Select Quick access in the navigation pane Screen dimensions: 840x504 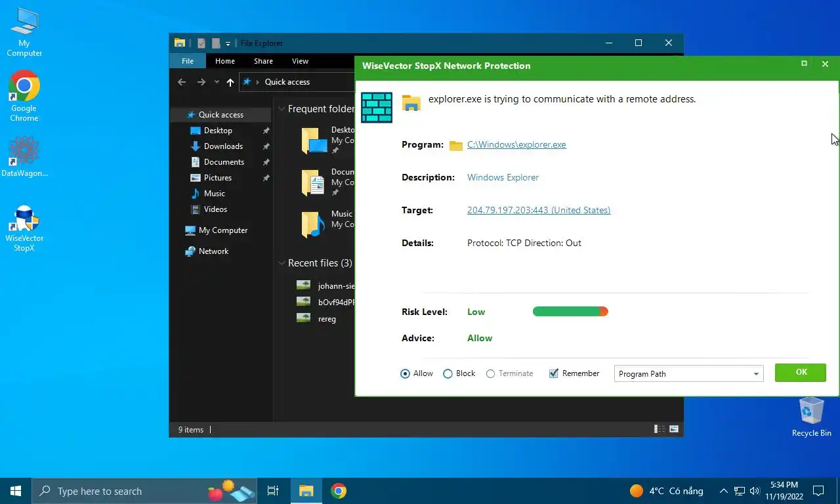tap(221, 114)
